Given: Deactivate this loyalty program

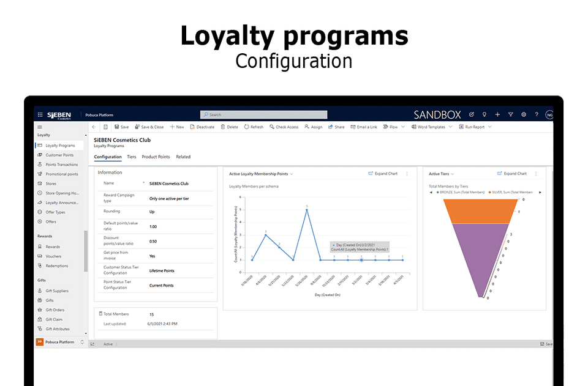Looking at the screenshot, I should point(202,127).
